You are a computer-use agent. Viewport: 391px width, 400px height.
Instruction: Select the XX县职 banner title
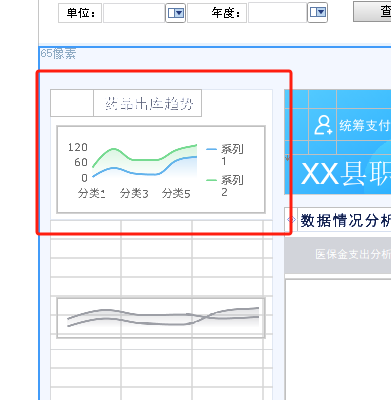click(x=346, y=174)
